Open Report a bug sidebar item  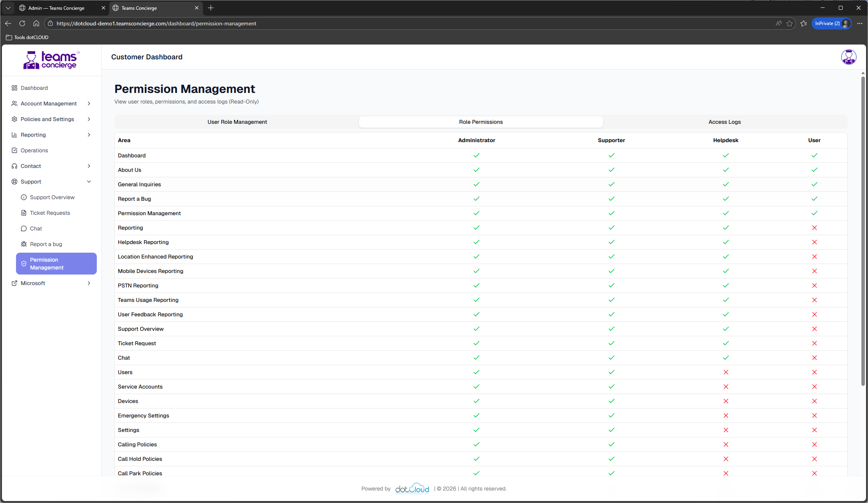pyautogui.click(x=46, y=244)
